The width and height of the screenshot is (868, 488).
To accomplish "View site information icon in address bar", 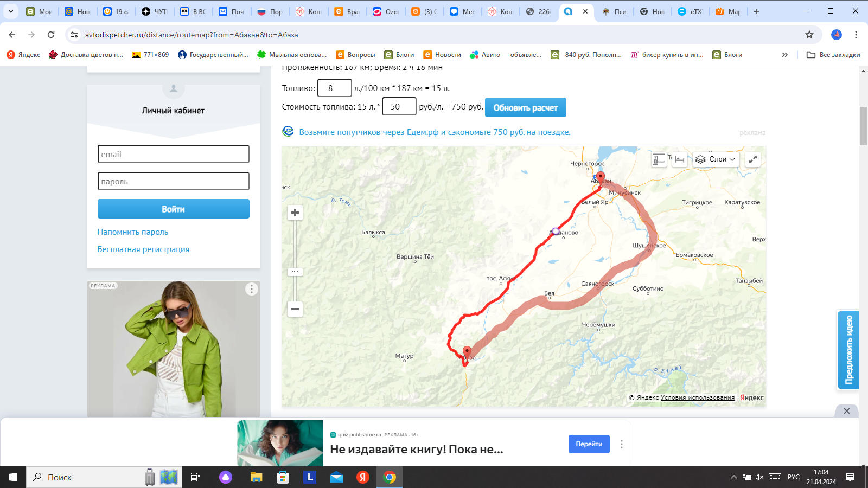I will pos(74,35).
